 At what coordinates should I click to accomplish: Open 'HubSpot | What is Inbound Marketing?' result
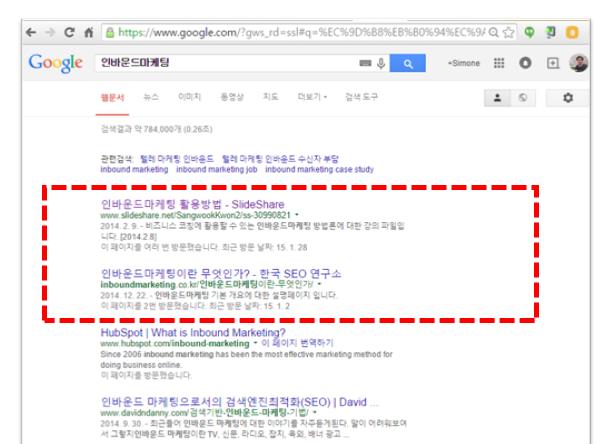coord(193,333)
